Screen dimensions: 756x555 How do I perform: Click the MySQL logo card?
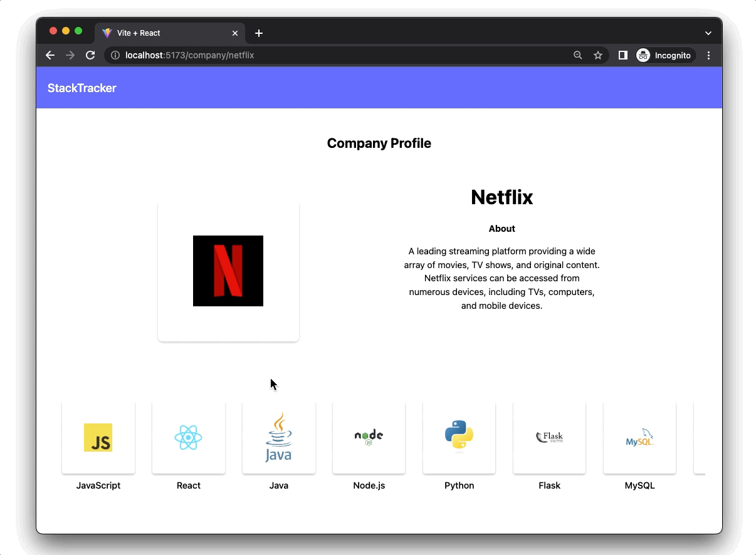tap(640, 438)
